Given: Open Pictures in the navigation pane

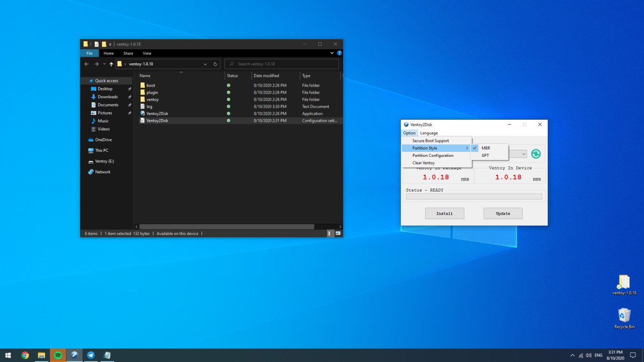Looking at the screenshot, I should (105, 113).
